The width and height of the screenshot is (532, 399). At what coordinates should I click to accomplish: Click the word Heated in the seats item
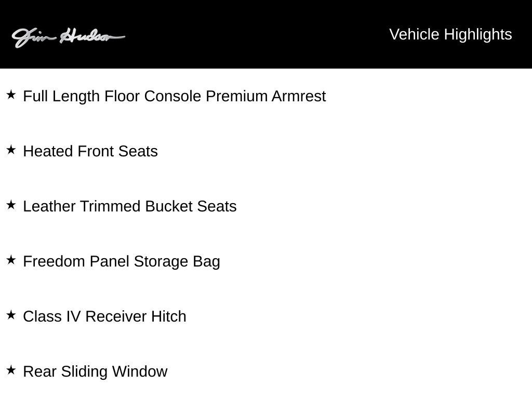tap(48, 151)
